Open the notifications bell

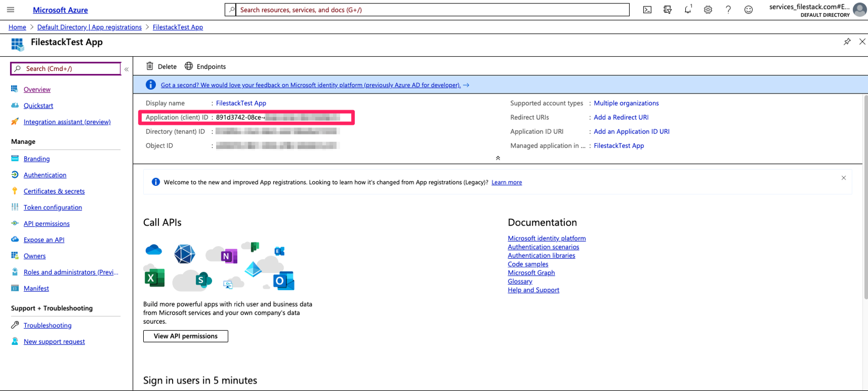tap(688, 9)
